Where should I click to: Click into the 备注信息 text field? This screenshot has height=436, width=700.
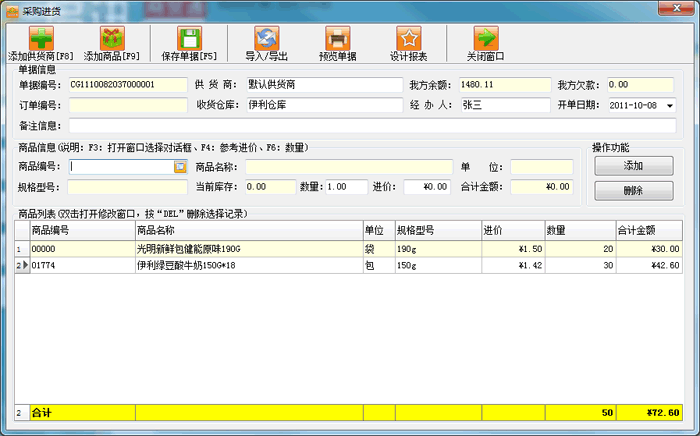[371, 126]
